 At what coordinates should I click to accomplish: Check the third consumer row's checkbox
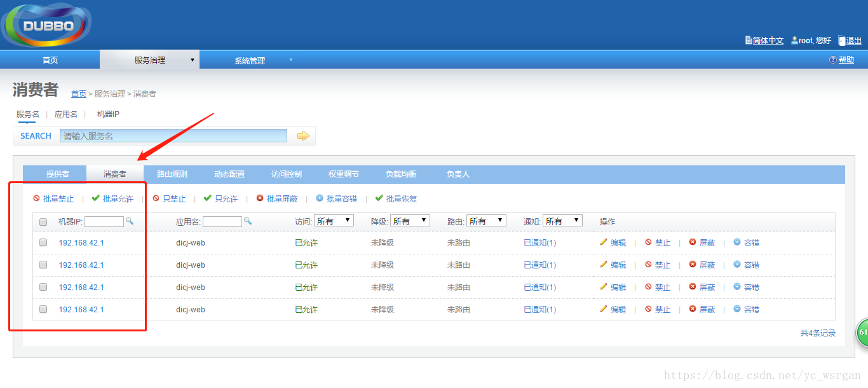43,287
